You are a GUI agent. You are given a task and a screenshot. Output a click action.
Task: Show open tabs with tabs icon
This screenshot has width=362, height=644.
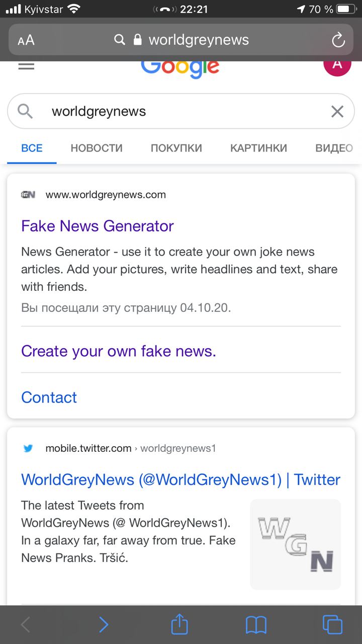click(332, 624)
